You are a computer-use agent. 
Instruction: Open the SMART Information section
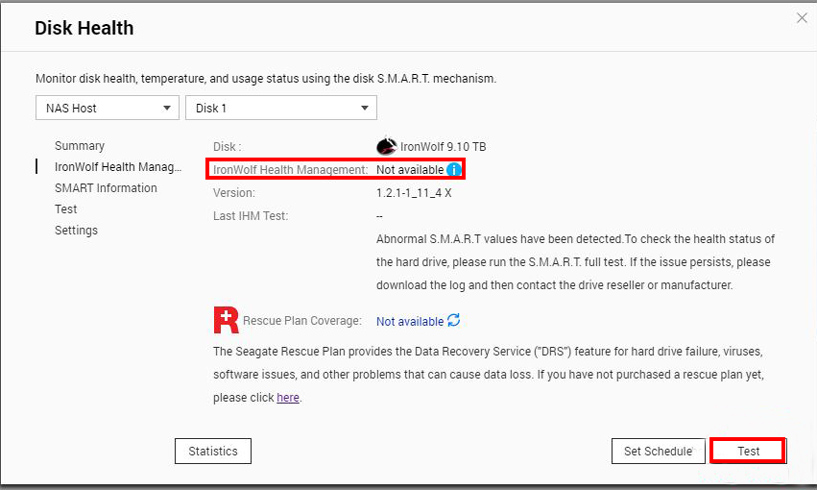click(106, 188)
